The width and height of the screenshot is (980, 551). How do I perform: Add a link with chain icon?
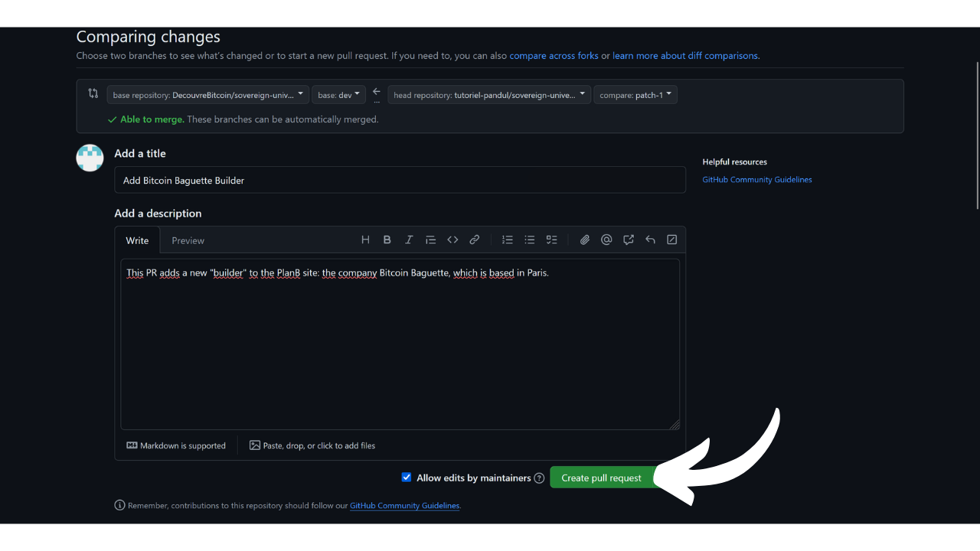point(475,240)
